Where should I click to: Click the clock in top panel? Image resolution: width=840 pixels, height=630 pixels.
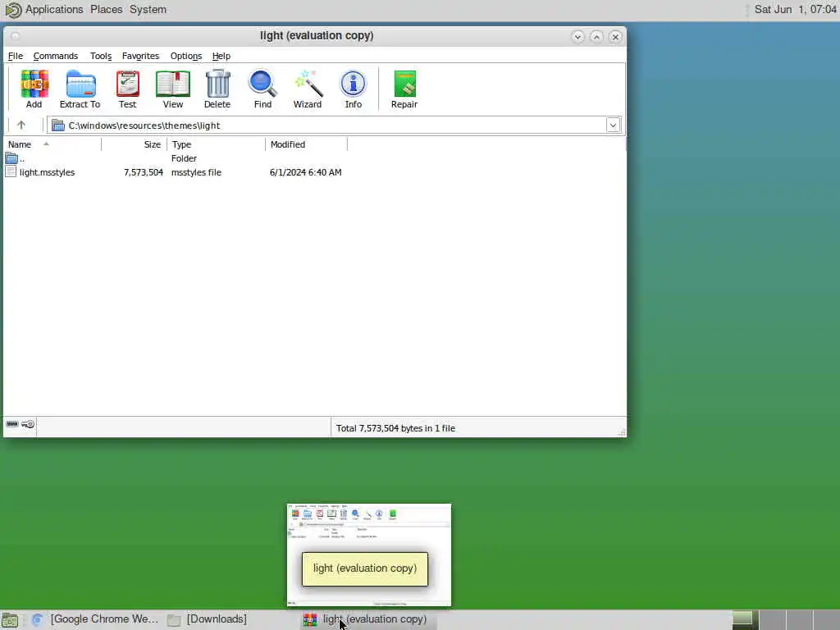pyautogui.click(x=795, y=9)
